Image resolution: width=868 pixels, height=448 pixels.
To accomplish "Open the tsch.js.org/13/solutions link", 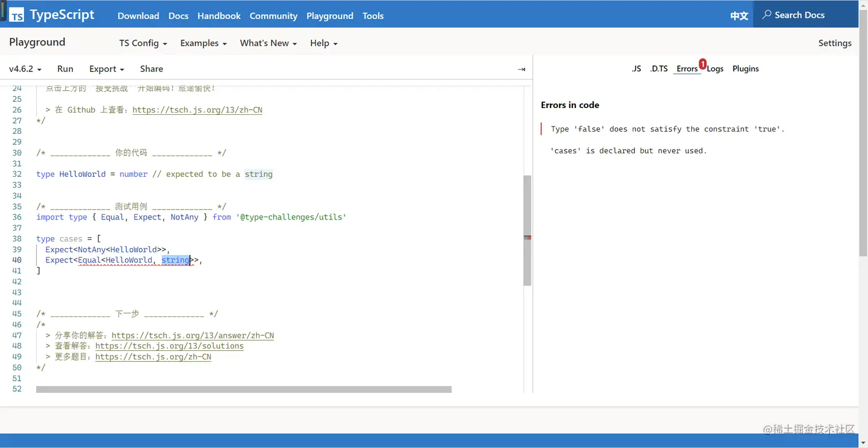I will 169,346.
